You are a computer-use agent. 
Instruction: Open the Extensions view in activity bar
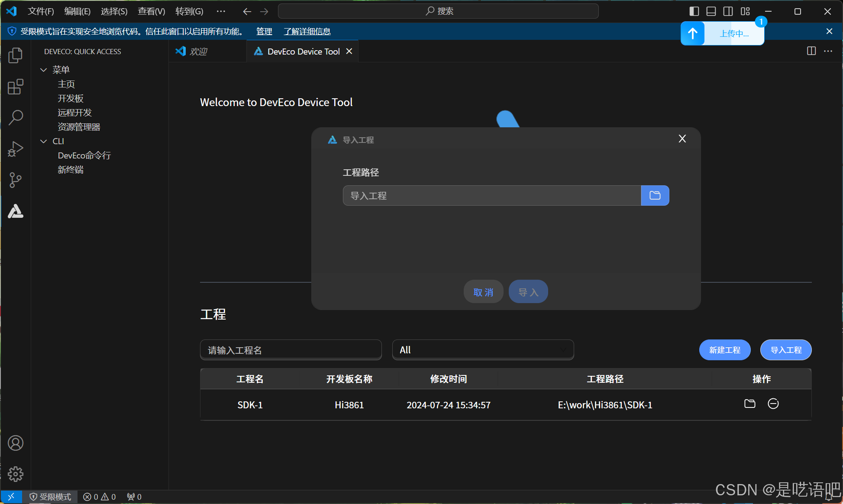click(x=16, y=87)
